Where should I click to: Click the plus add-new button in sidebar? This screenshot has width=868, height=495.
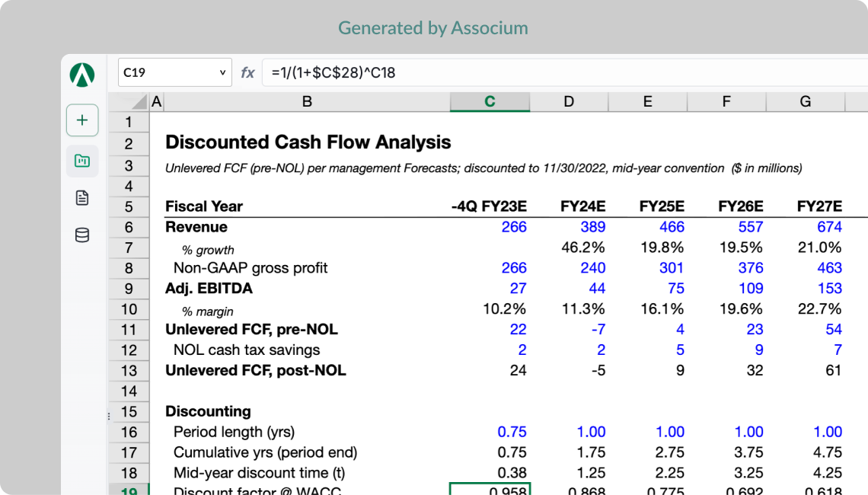(82, 120)
